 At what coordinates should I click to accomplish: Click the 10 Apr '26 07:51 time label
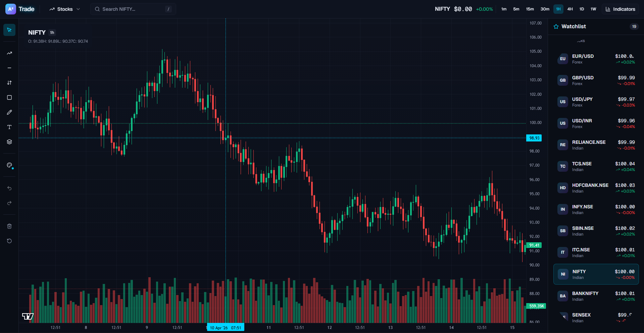(226, 328)
